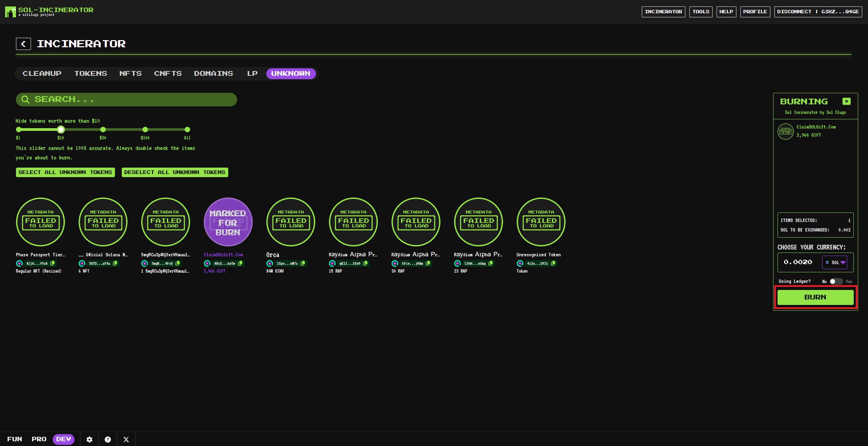Open the Profile menu

755,12
